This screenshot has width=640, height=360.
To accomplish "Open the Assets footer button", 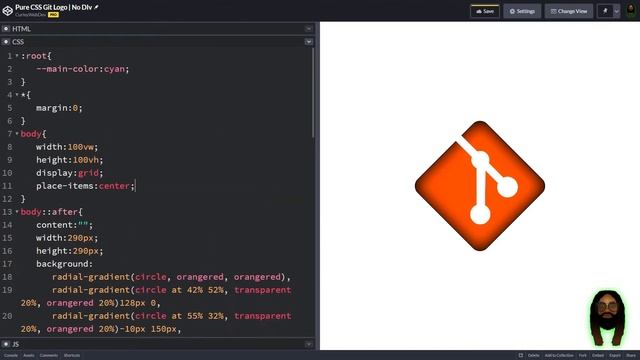I will [29, 356].
